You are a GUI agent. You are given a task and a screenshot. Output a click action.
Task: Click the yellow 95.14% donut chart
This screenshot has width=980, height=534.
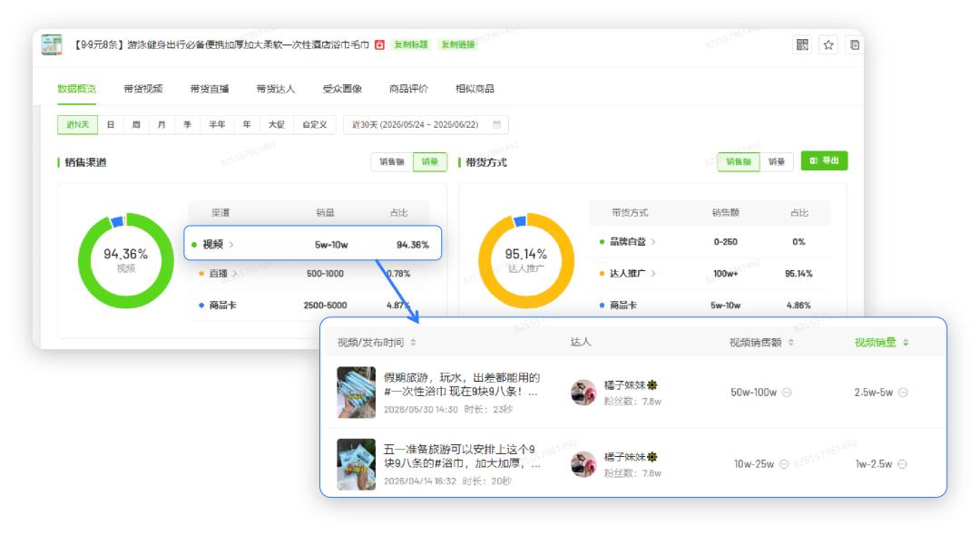click(525, 260)
